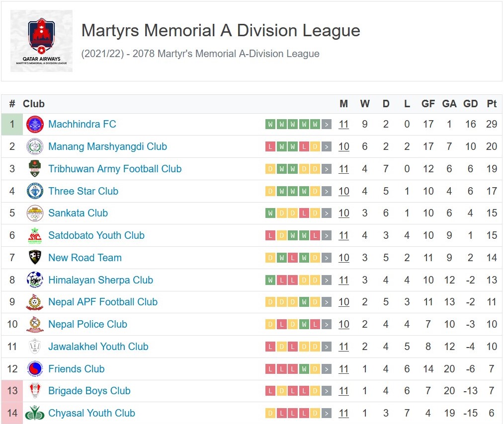Screen dimensions: 504x424
Task: Click the Tribhuwan Army Football Club badge
Action: tap(35, 169)
